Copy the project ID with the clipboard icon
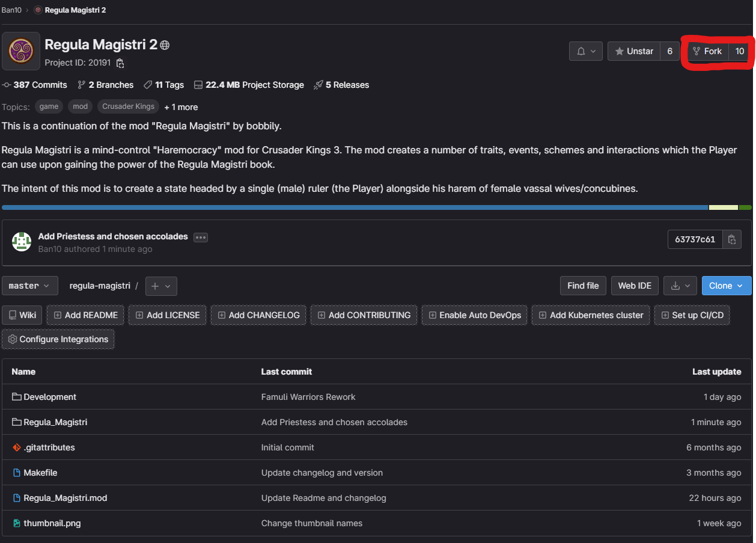Image resolution: width=756 pixels, height=543 pixels. [x=120, y=63]
